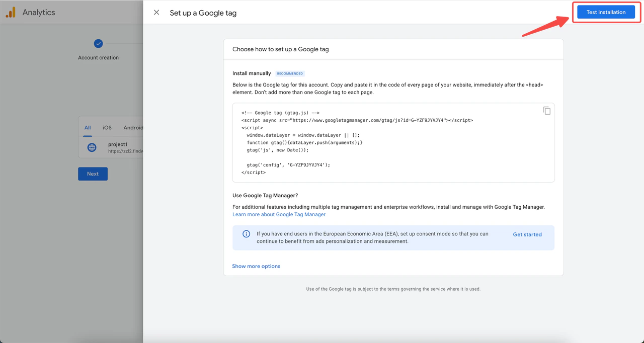
Task: Close the Set up a Google tag panel
Action: (x=156, y=13)
